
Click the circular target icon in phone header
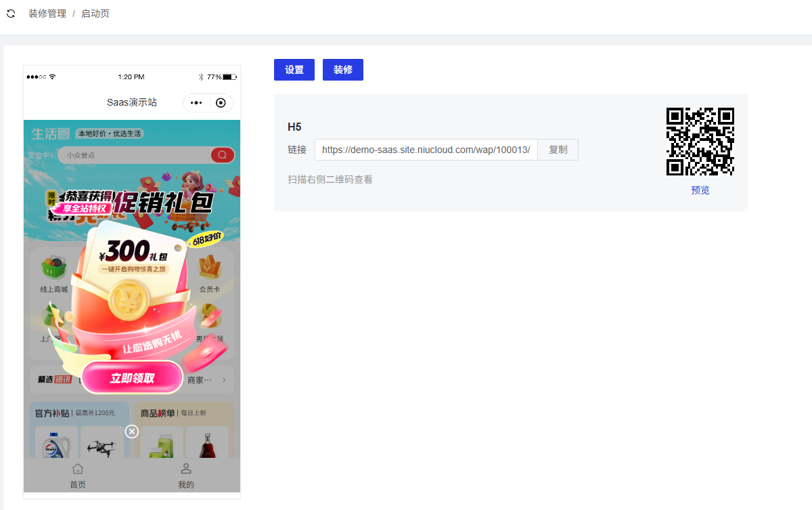coord(221,103)
